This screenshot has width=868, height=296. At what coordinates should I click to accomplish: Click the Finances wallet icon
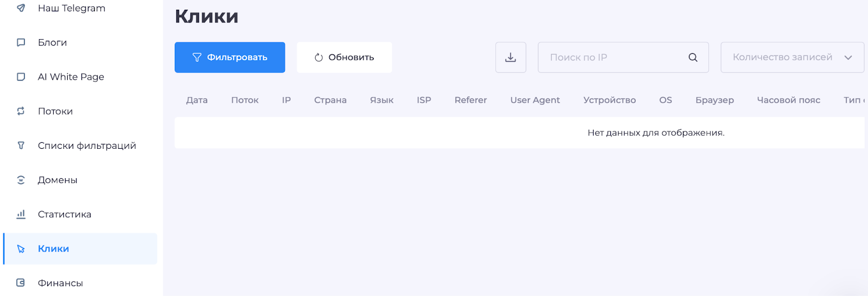pyautogui.click(x=21, y=283)
